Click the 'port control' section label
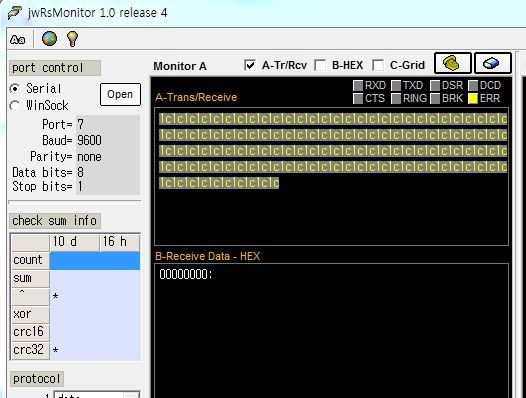 (x=55, y=68)
